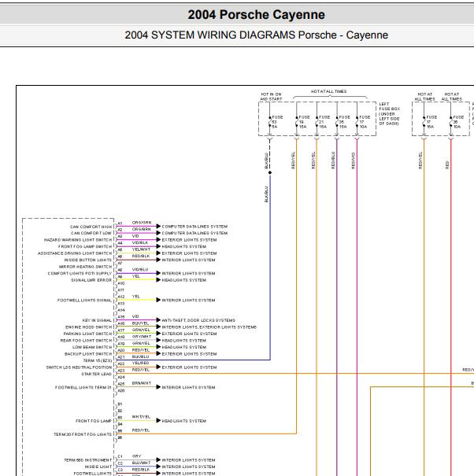Select the 'VIO/BLK' wire color label at A4
The width and height of the screenshot is (474, 476).
tap(140, 242)
